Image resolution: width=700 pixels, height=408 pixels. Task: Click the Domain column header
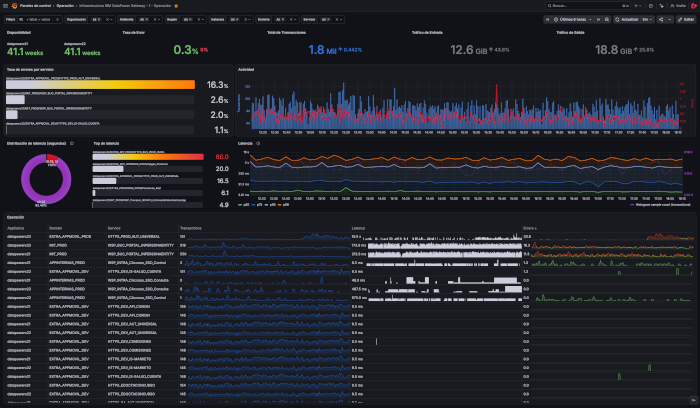coord(56,228)
